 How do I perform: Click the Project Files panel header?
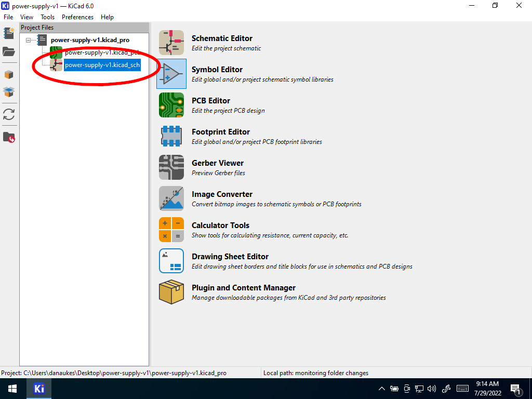point(84,28)
